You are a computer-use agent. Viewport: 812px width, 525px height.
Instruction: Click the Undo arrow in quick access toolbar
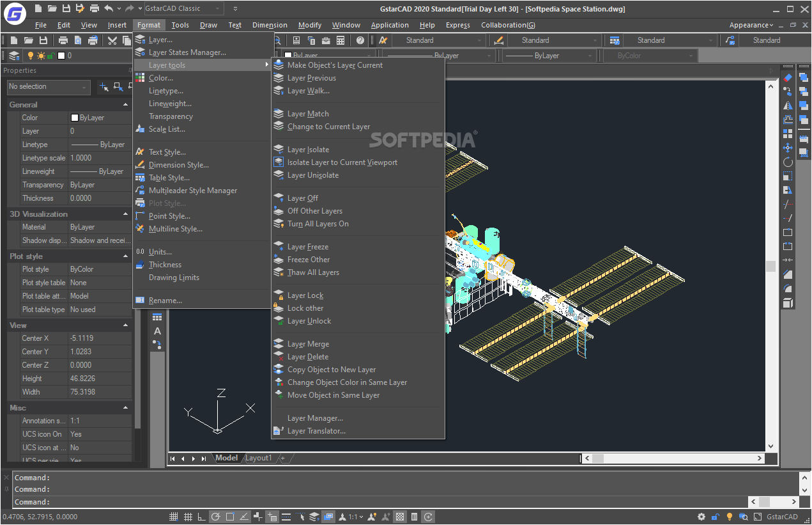pyautogui.click(x=109, y=8)
